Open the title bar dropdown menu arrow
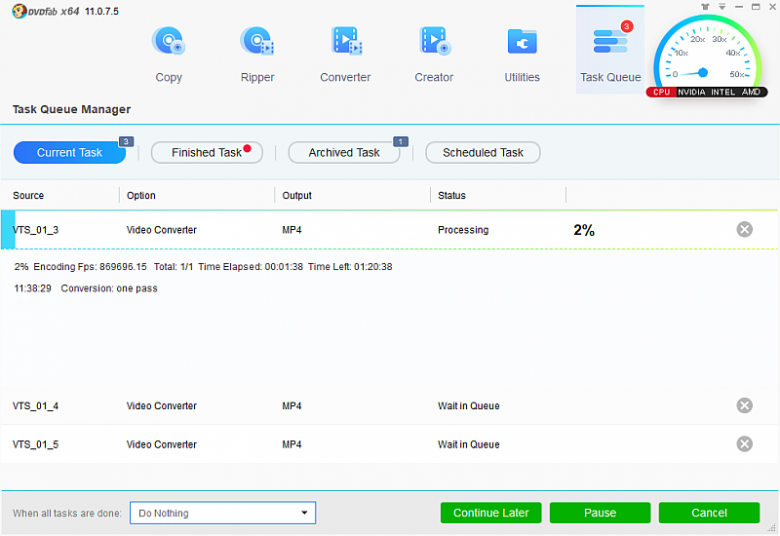Viewport: 780px width, 536px height. point(722,7)
